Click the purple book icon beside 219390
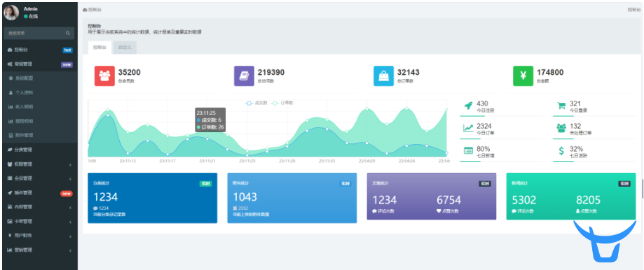Image resolution: width=644 pixels, height=270 pixels. pos(245,76)
